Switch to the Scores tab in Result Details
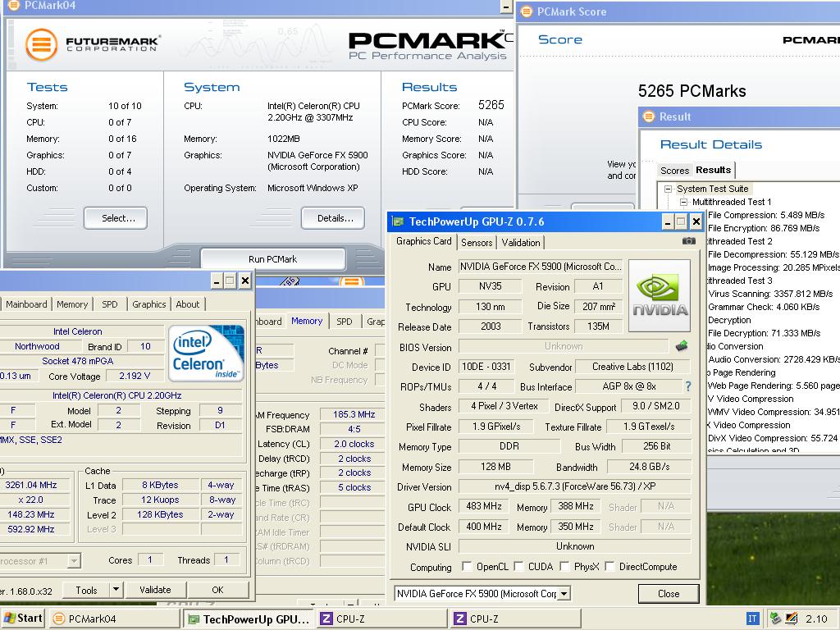Image resolution: width=840 pixels, height=630 pixels. pyautogui.click(x=674, y=171)
